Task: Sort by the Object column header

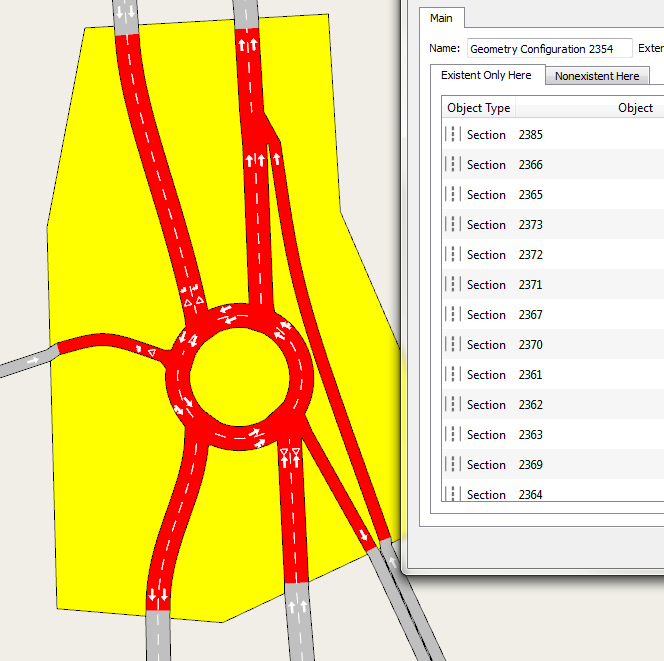Action: tap(635, 108)
